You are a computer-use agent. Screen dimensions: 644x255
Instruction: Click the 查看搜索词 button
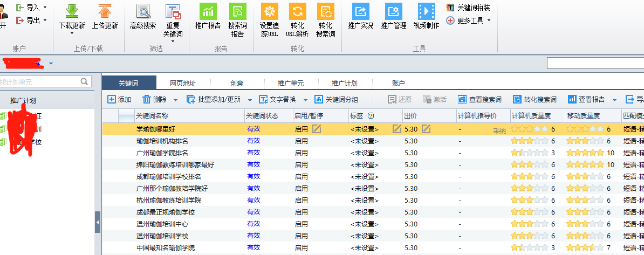pyautogui.click(x=479, y=100)
